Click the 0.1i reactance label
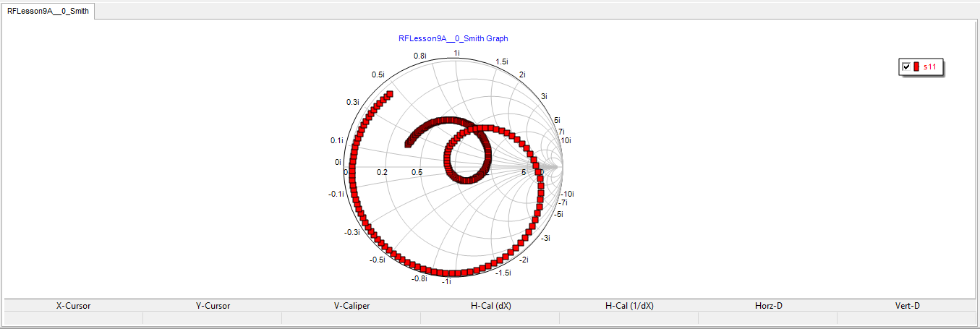Viewport: 980px width, 329px height. pyautogui.click(x=337, y=140)
